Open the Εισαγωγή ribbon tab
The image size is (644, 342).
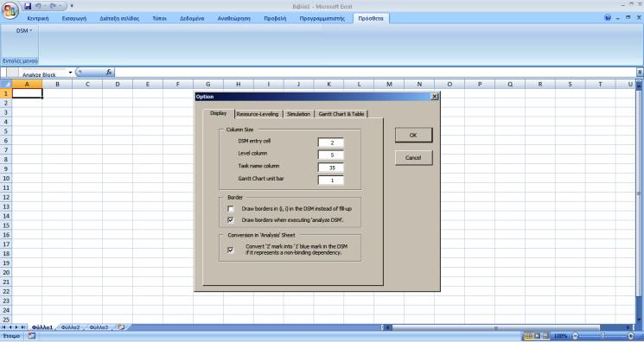[74, 18]
